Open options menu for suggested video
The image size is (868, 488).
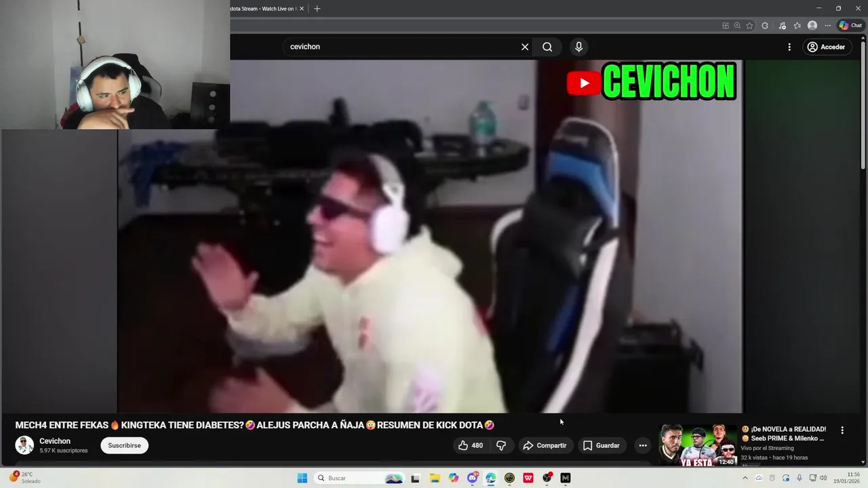pos(842,430)
